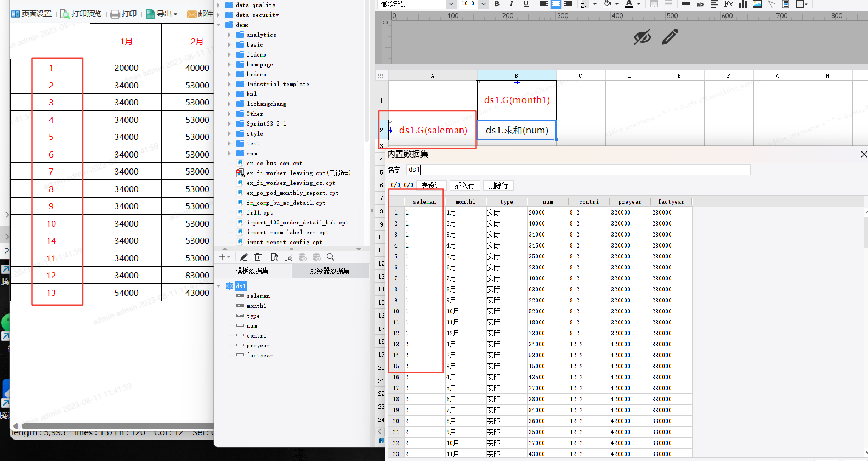This screenshot has width=868, height=461.
Task: Click 打印预览 in preview window
Action: click(x=81, y=14)
